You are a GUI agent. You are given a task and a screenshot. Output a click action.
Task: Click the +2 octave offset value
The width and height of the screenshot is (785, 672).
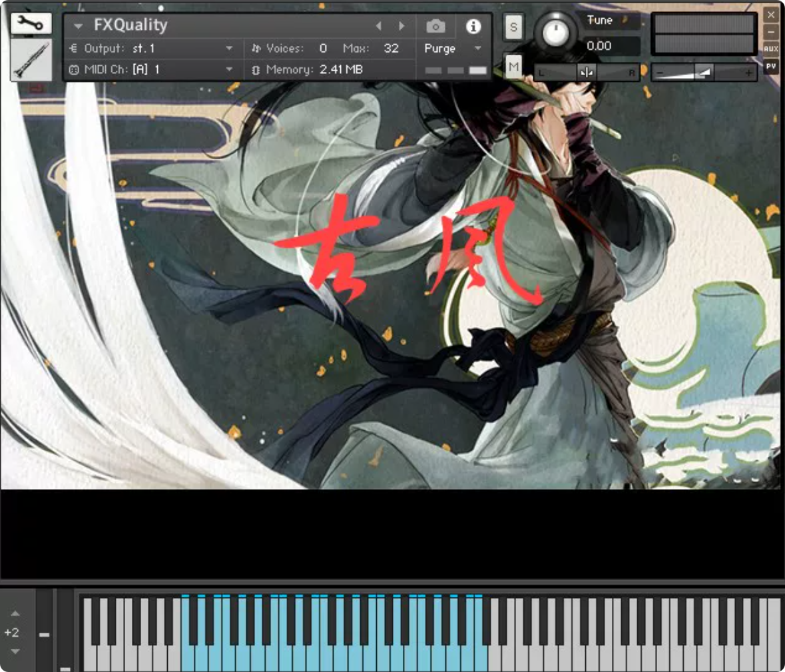click(11, 633)
